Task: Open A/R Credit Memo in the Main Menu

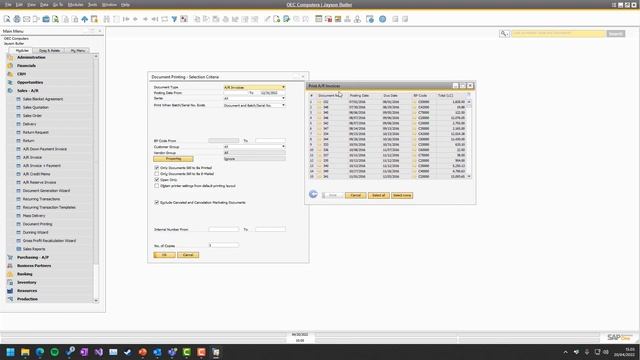Action: click(36, 174)
